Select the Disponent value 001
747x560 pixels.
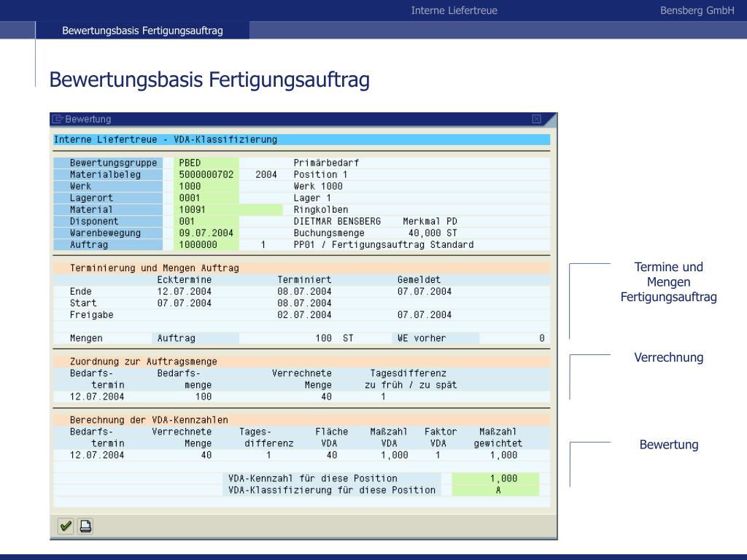click(206, 222)
